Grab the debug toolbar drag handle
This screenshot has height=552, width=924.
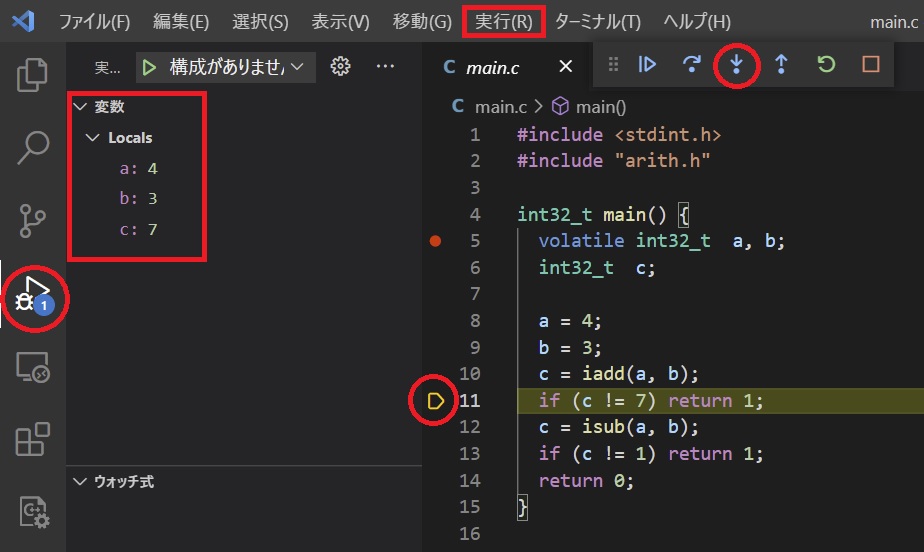(613, 64)
